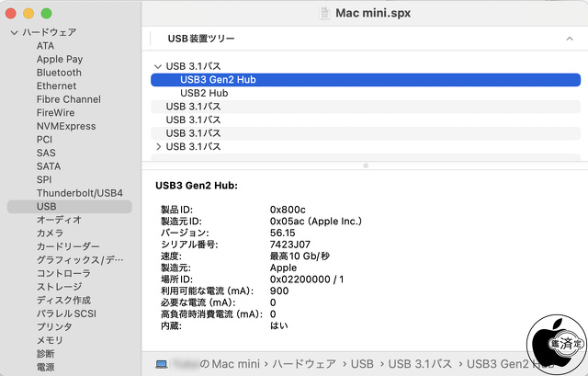Open Thunderbolt/USB4 in the sidebar
Viewport: 588px width, 376px height.
[80, 193]
